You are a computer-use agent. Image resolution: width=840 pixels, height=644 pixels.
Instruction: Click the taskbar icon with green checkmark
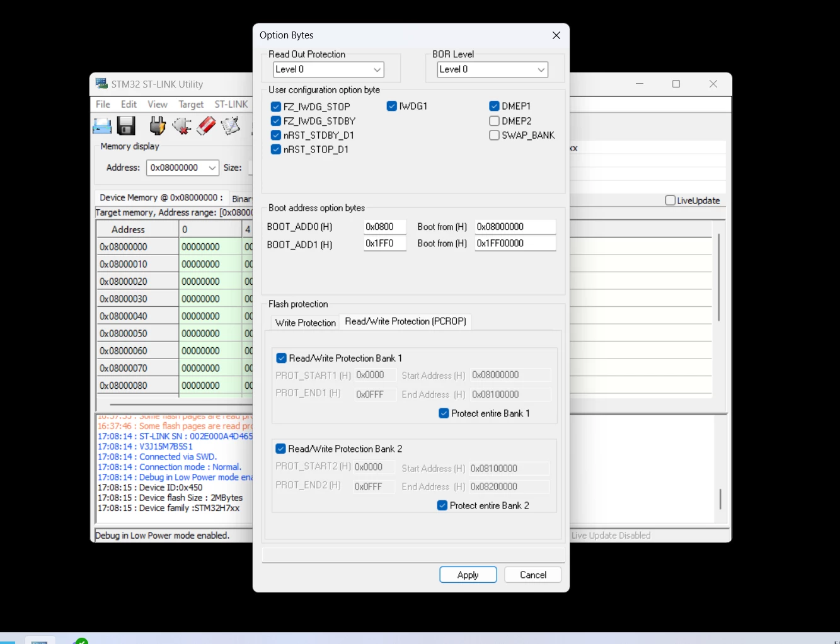coord(81,641)
